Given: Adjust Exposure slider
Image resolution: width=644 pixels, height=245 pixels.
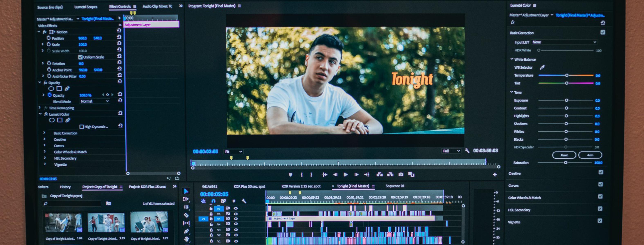Looking at the screenshot, I should [566, 100].
